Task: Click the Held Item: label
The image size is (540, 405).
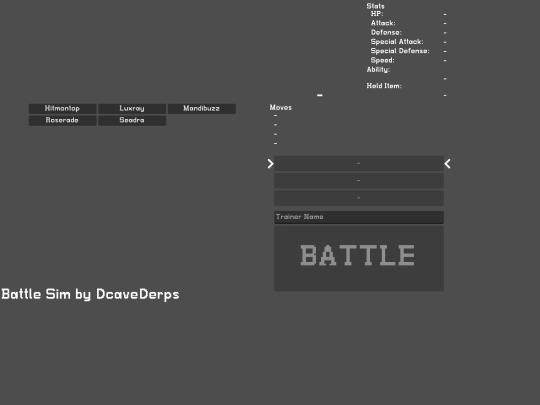Action: [x=384, y=86]
